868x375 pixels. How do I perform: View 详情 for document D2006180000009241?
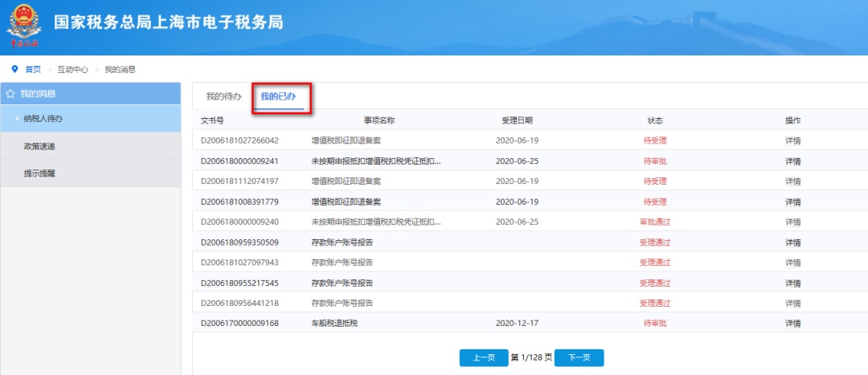point(792,161)
